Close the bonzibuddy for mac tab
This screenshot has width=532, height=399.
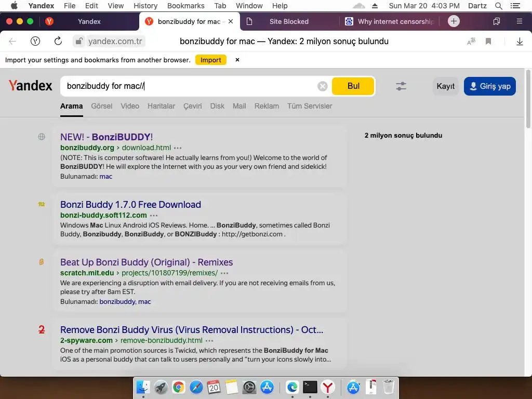(x=231, y=21)
